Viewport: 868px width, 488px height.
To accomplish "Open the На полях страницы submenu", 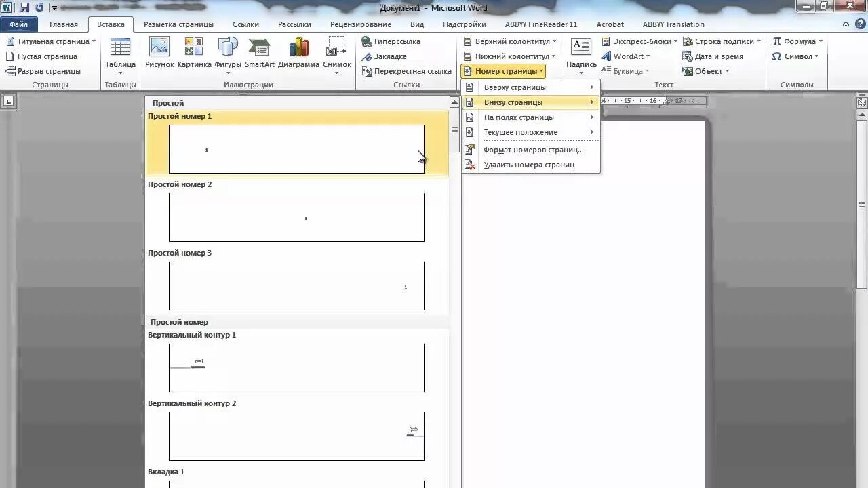I will click(x=531, y=117).
